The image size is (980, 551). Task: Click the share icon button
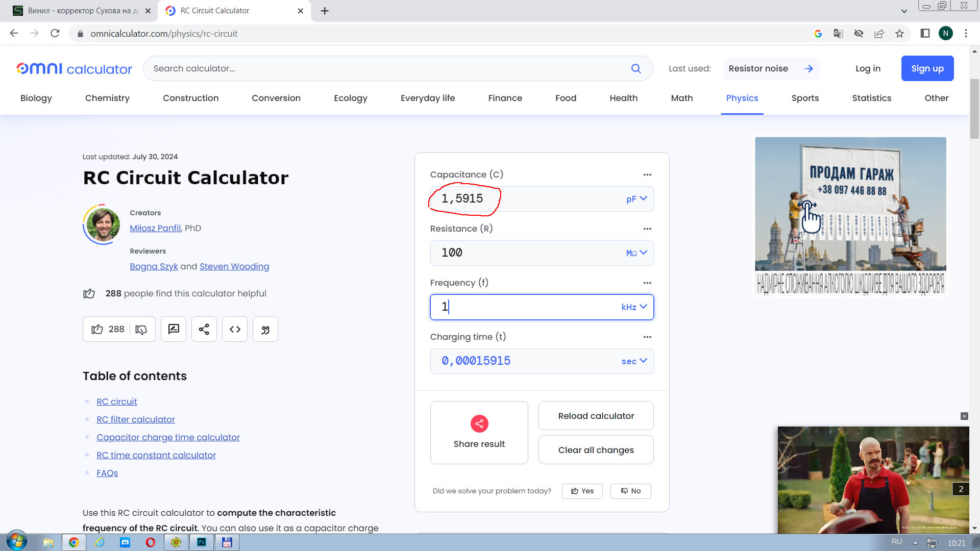(x=204, y=329)
